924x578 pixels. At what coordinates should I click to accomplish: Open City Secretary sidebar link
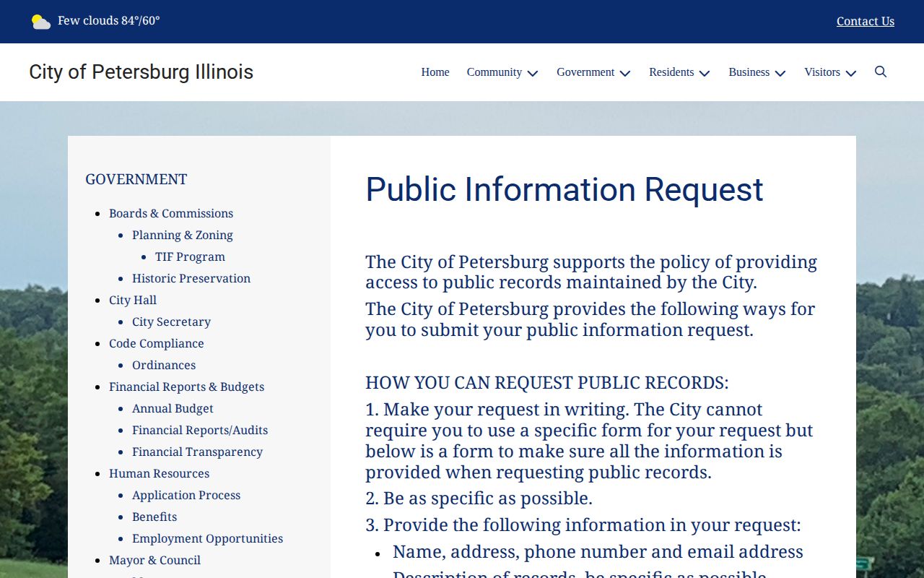click(x=171, y=322)
